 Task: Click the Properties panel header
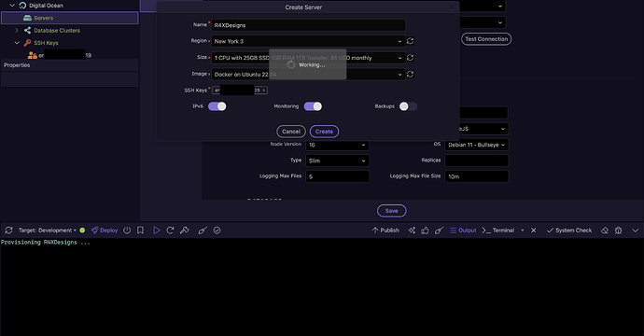[x=70, y=65]
